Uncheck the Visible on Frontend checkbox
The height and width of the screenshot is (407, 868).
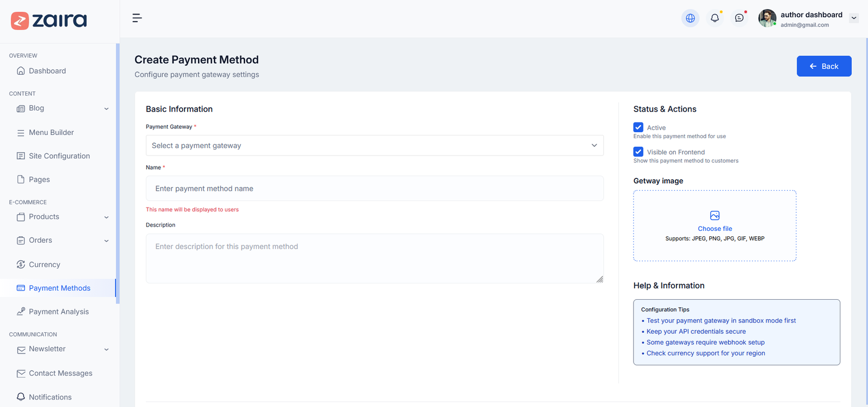click(639, 152)
